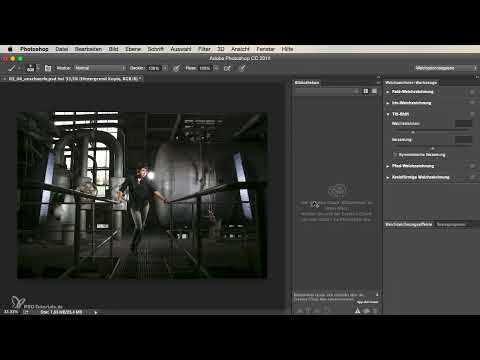Dismiss the Bibliotheken app notice
Screen dimensions: 480x360
[377, 295]
